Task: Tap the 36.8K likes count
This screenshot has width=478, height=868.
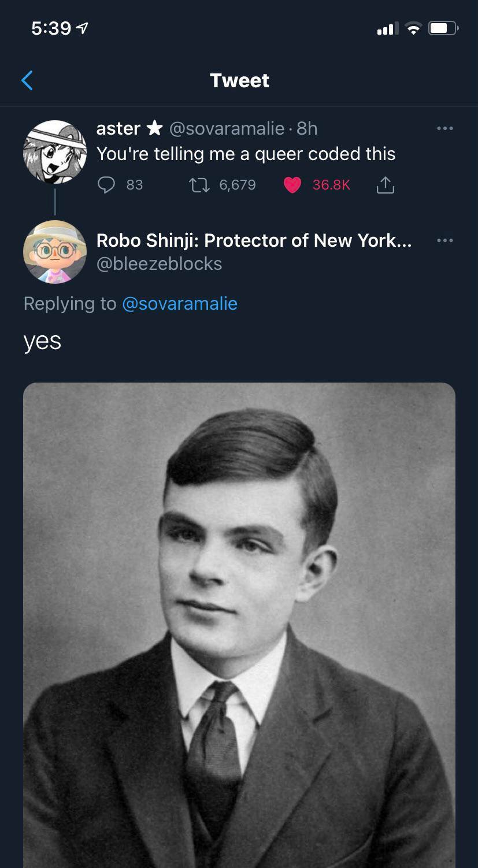Action: pos(331,184)
